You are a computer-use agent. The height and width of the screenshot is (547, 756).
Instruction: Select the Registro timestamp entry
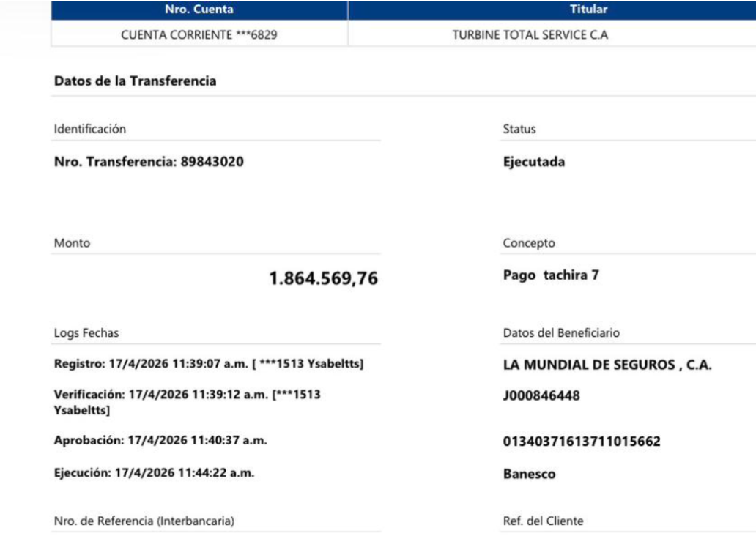pos(209,364)
